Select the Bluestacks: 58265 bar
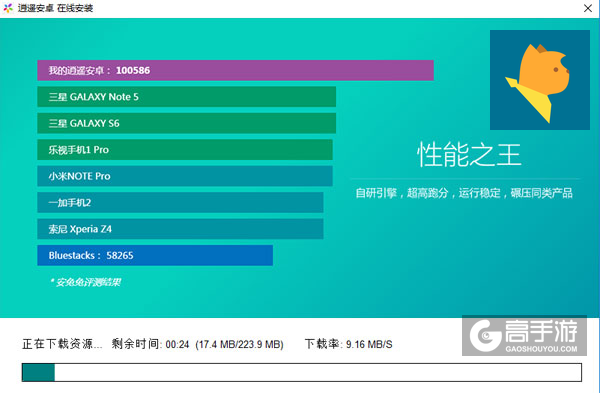600x393 pixels. pos(155,255)
